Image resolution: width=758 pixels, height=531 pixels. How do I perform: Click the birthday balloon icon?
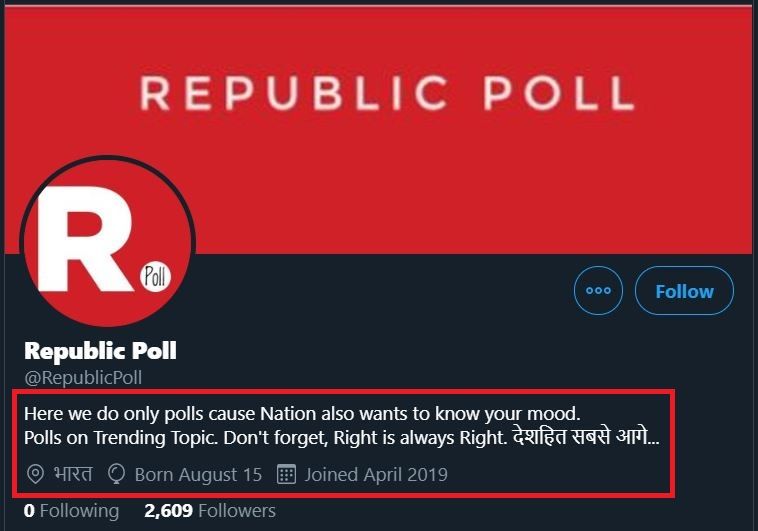116,474
